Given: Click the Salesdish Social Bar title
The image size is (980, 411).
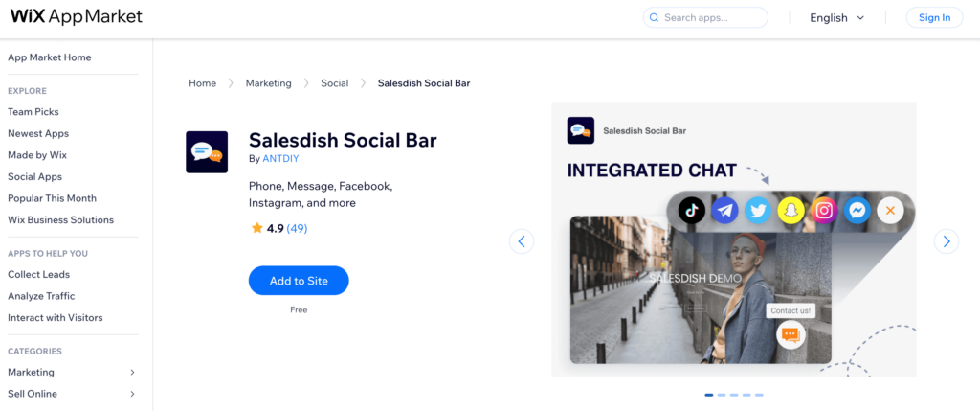Looking at the screenshot, I should point(343,140).
